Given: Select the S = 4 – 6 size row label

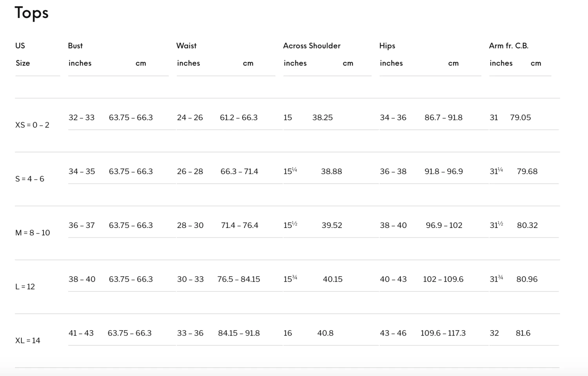Looking at the screenshot, I should (30, 179).
